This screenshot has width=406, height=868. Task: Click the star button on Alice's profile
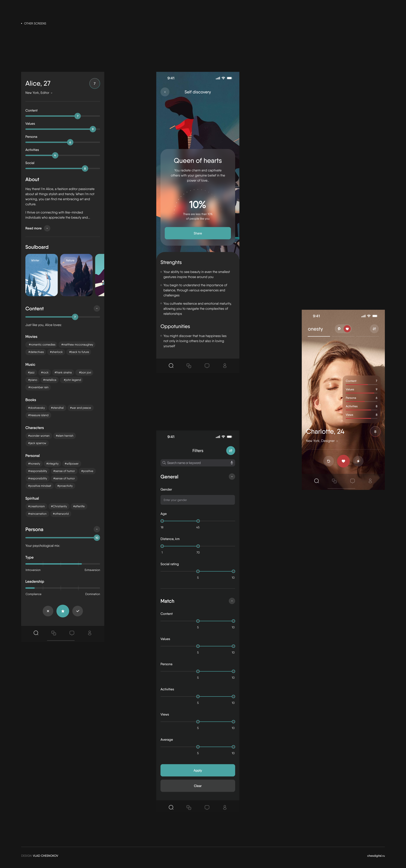tap(63, 611)
